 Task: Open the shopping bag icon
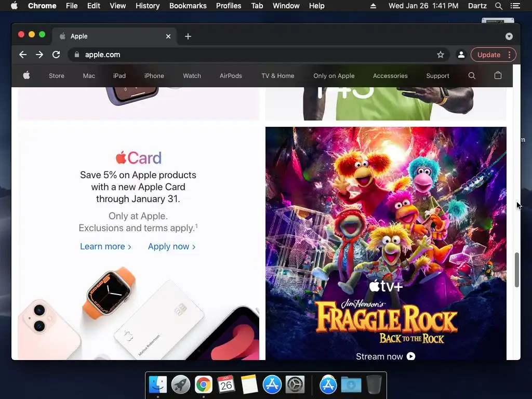click(498, 75)
